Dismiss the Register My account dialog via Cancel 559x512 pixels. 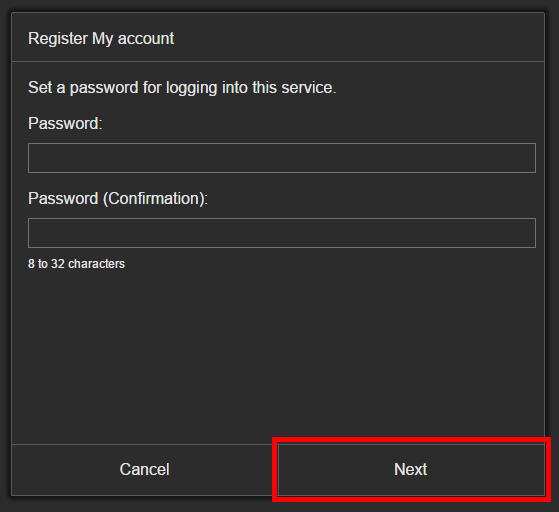[144, 470]
